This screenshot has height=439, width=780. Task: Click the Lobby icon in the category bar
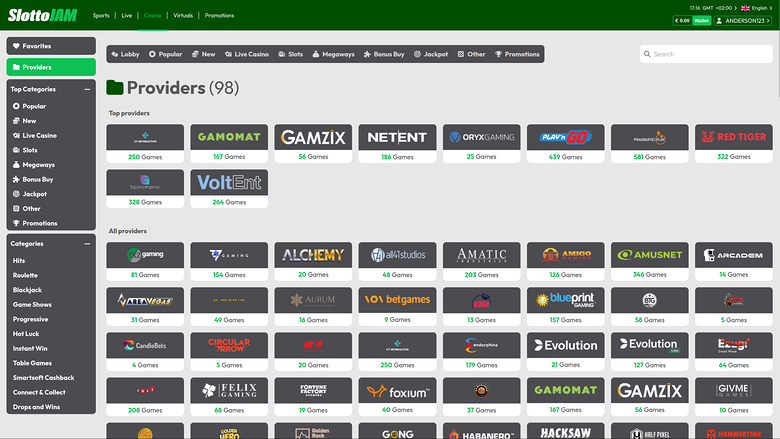(x=115, y=54)
